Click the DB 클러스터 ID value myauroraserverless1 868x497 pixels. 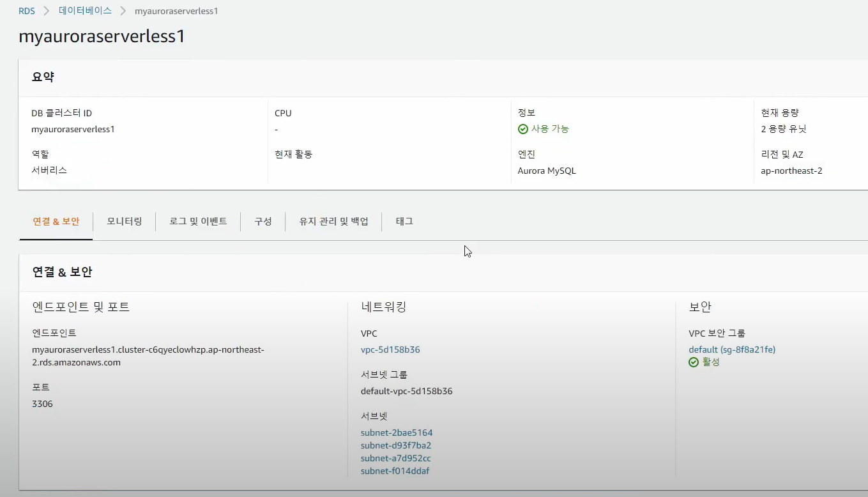73,129
